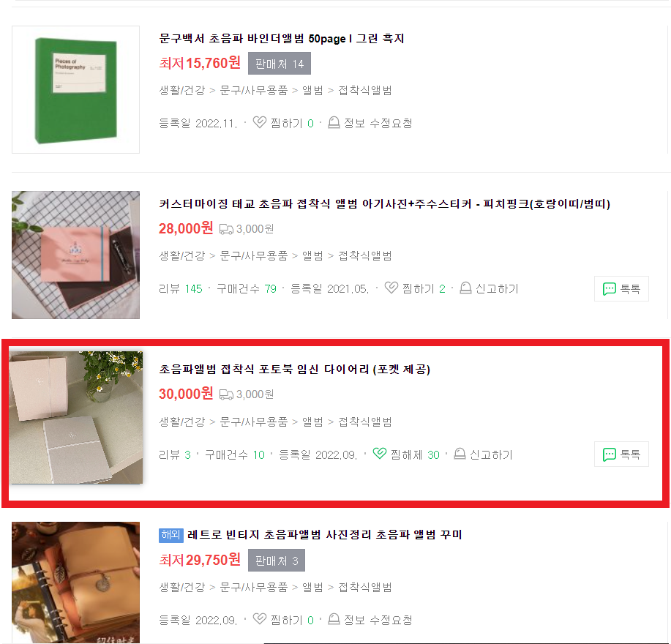The width and height of the screenshot is (671, 644).
Task: Select 접착식앨범 category on the first item
Action: [x=365, y=90]
